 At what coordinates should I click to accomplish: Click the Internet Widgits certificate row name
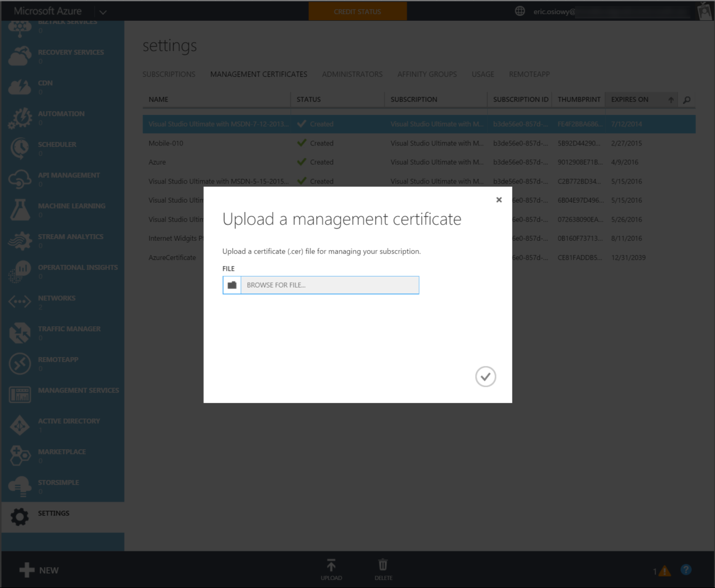[176, 238]
